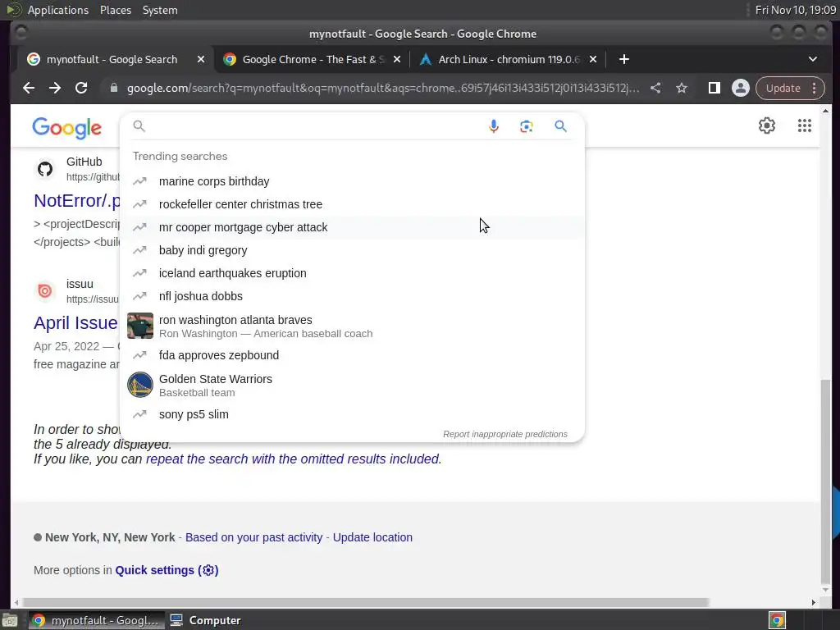Click the blue search magnifier button
This screenshot has height=630, width=840.
point(560,126)
